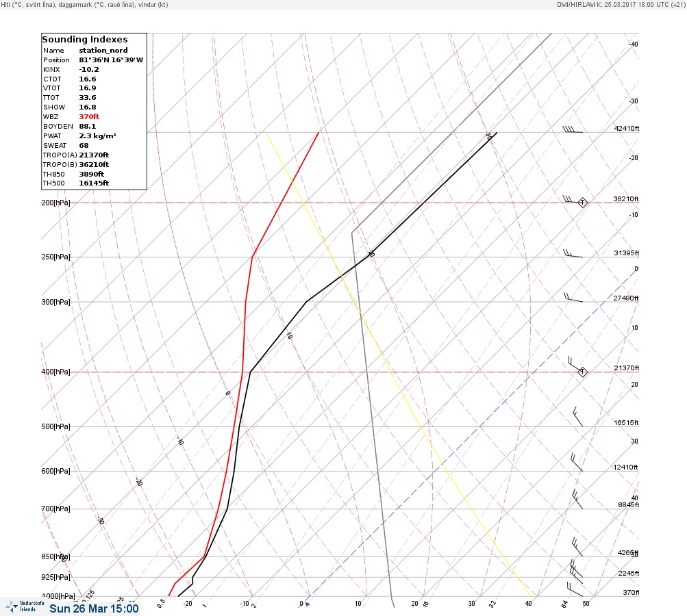Click the wind barb at 27490ft
The width and height of the screenshot is (687, 616).
click(573, 297)
